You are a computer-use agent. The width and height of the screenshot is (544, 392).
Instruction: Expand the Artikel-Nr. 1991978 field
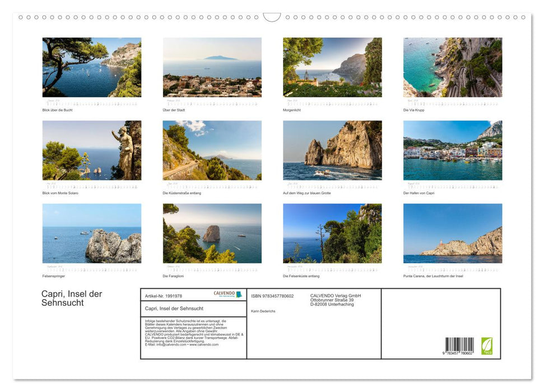pyautogui.click(x=164, y=296)
